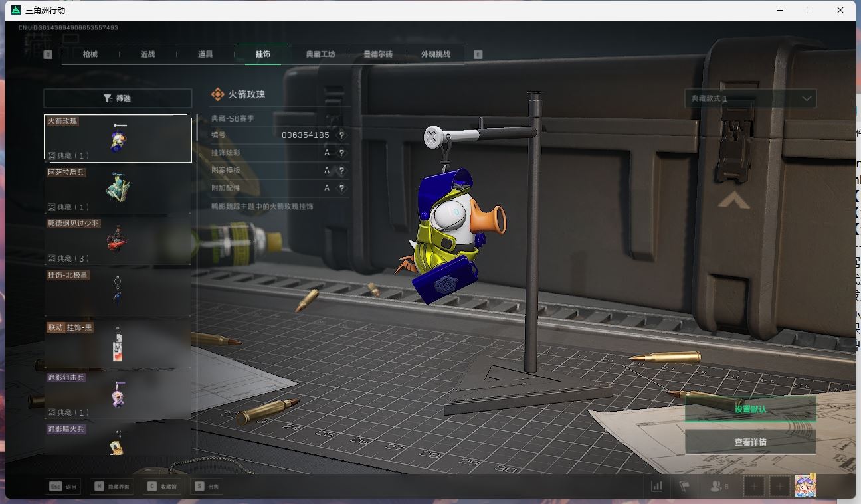Expand the 典藏款式 1 dropdown
The image size is (861, 504).
point(750,99)
